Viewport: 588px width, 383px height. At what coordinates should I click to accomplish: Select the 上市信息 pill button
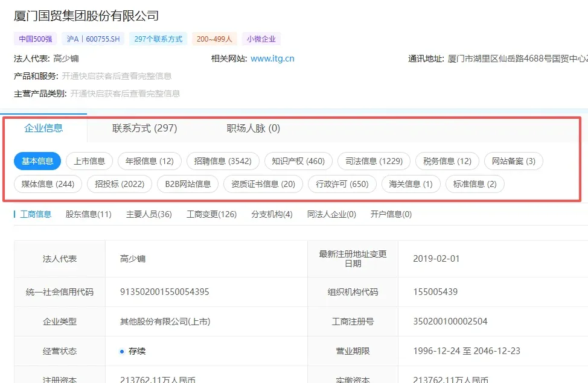pyautogui.click(x=89, y=161)
